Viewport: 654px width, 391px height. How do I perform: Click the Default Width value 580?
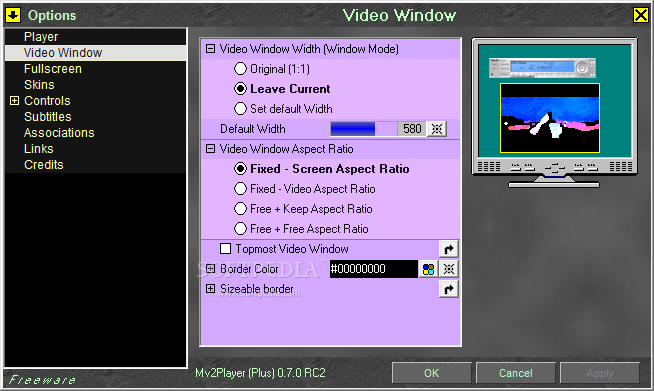click(x=412, y=129)
